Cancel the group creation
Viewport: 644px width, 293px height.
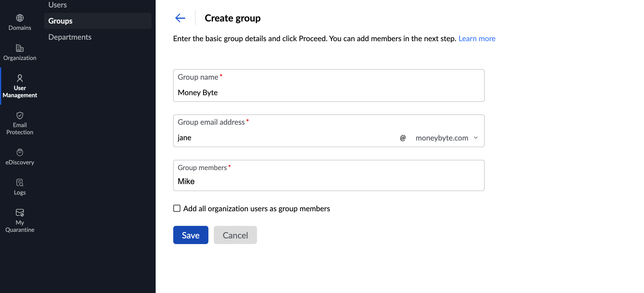click(x=235, y=235)
